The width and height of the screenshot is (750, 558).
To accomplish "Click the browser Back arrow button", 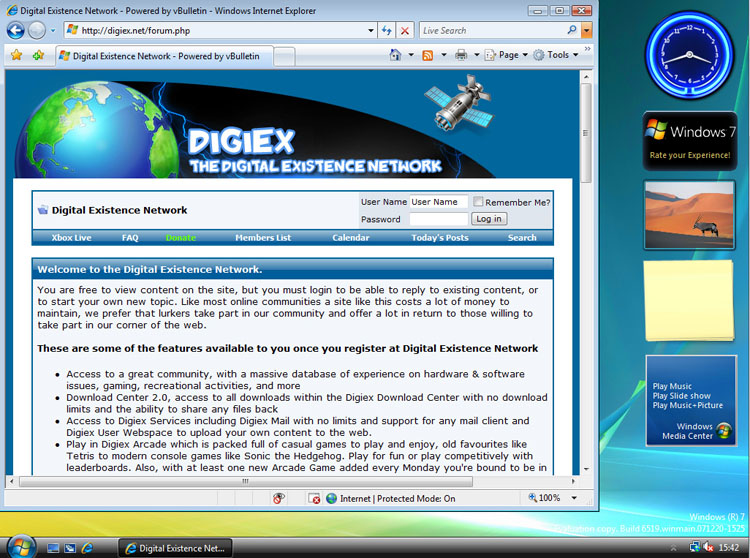I will tap(15, 31).
